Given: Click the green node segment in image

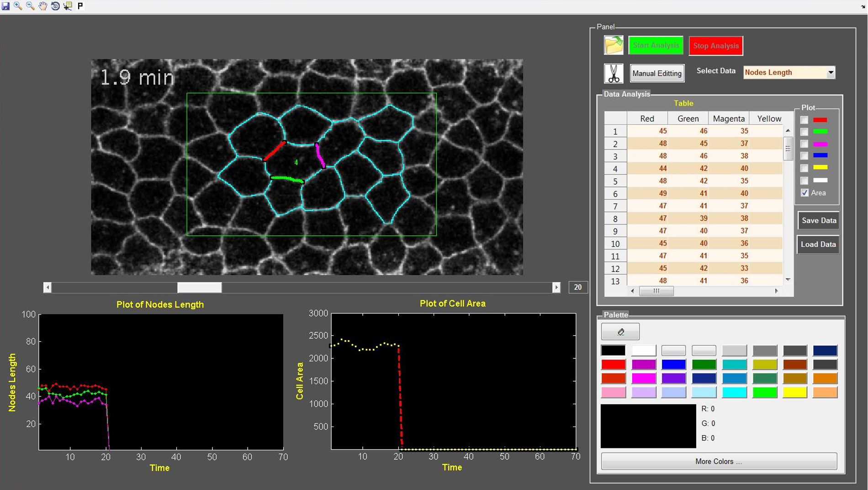Looking at the screenshot, I should click(x=287, y=179).
